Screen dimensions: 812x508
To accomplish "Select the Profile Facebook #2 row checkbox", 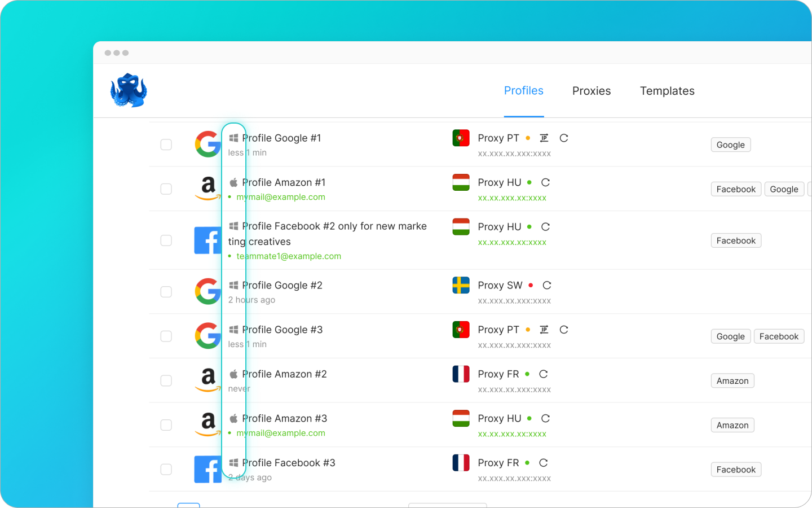I will coord(166,240).
